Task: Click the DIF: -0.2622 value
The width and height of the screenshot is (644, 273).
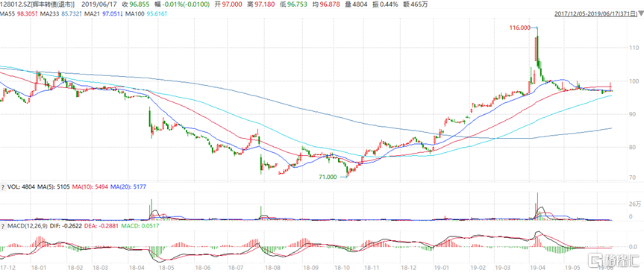Action: 66,226
